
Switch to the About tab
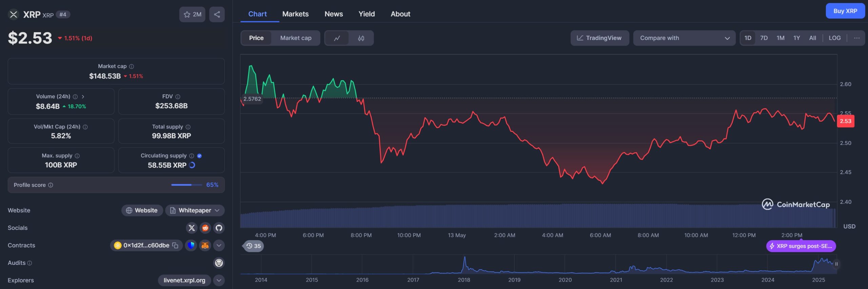pyautogui.click(x=400, y=14)
